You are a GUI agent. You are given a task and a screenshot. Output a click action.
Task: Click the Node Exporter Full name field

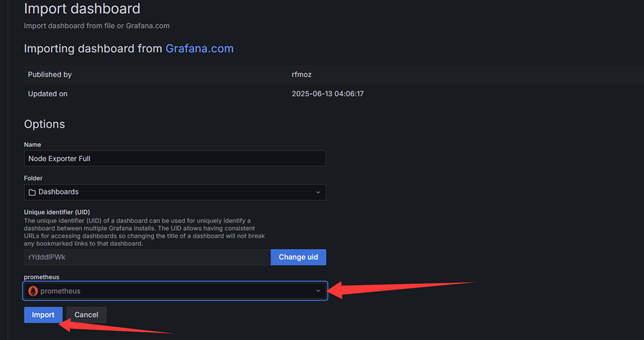(175, 158)
